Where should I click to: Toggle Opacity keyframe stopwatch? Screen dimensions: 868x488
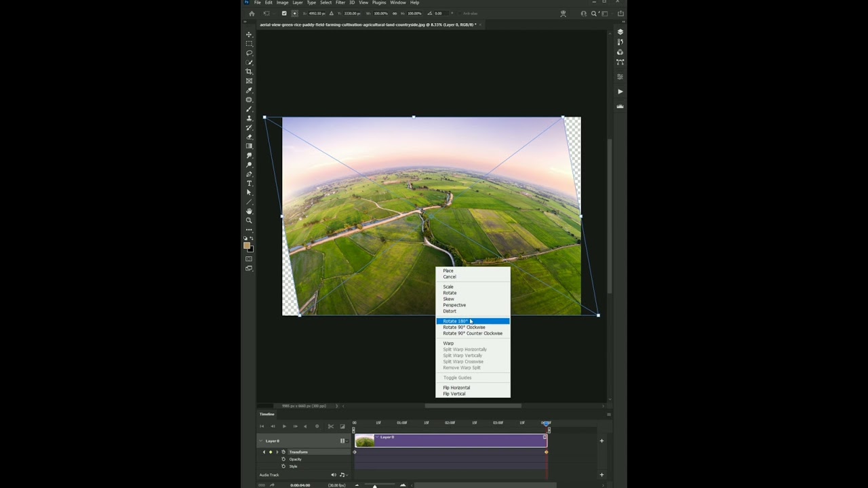pyautogui.click(x=283, y=459)
